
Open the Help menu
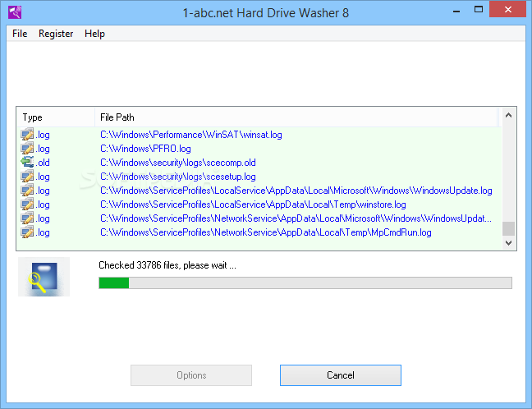point(94,34)
